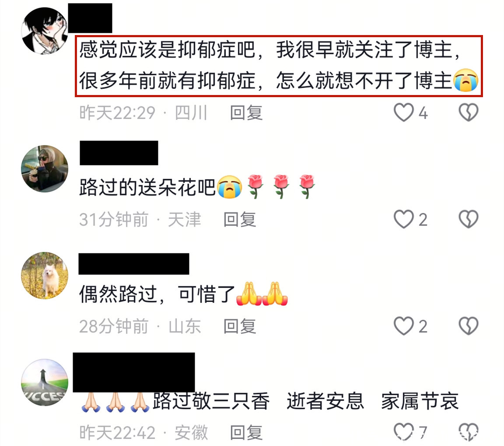Reply to the 昨天22:29 Sichuan comment
This screenshot has width=504, height=446.
pyautogui.click(x=246, y=113)
